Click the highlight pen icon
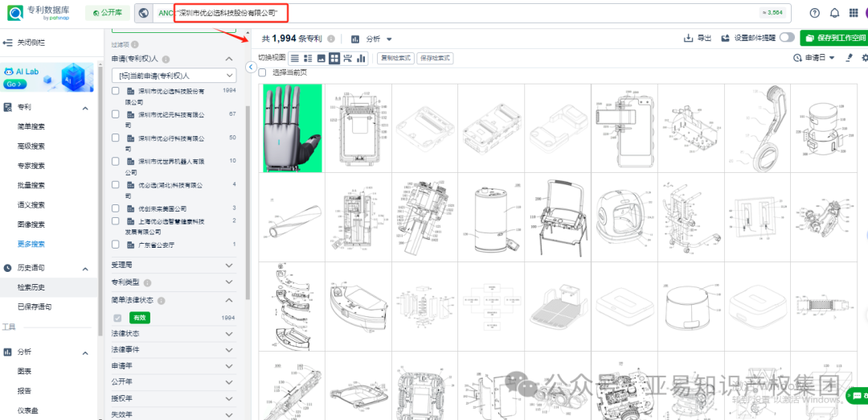This screenshot has width=868, height=420. click(850, 58)
